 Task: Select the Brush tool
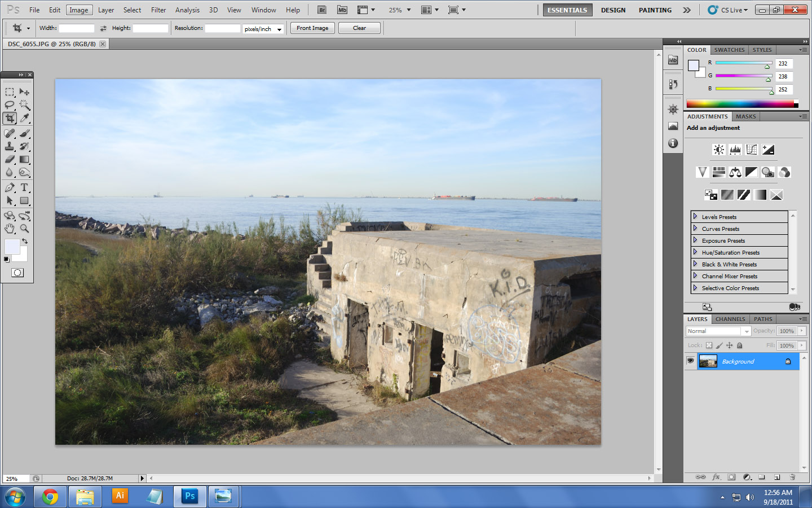24,133
